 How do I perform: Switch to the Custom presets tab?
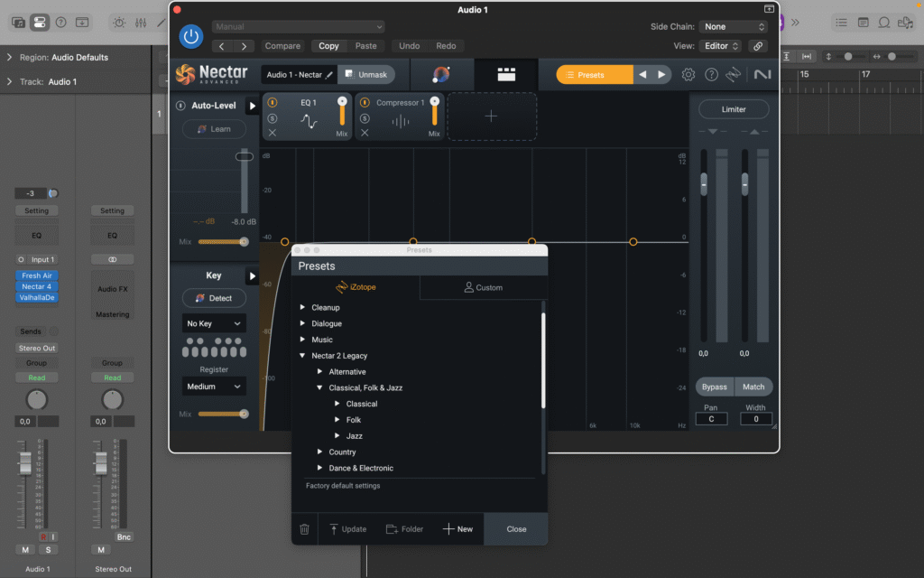pyautogui.click(x=483, y=288)
